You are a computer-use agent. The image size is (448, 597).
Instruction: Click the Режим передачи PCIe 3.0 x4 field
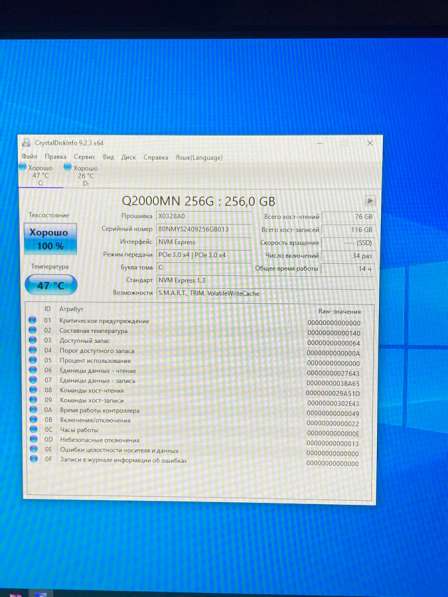coord(204,255)
